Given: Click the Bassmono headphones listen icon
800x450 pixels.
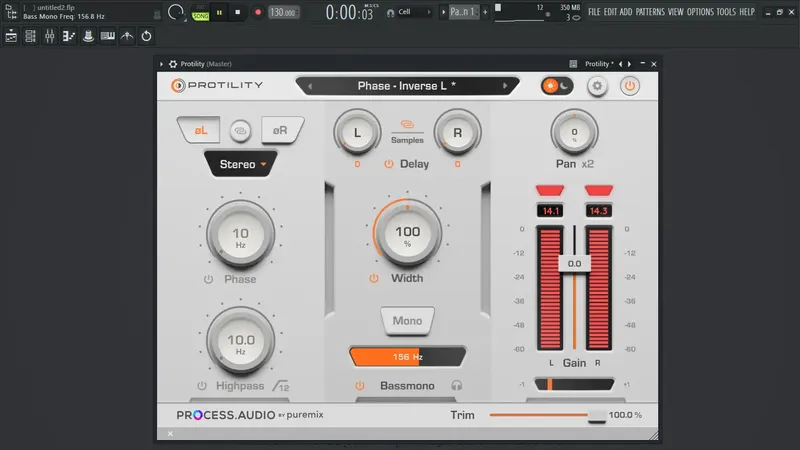Looking at the screenshot, I should coord(457,386).
